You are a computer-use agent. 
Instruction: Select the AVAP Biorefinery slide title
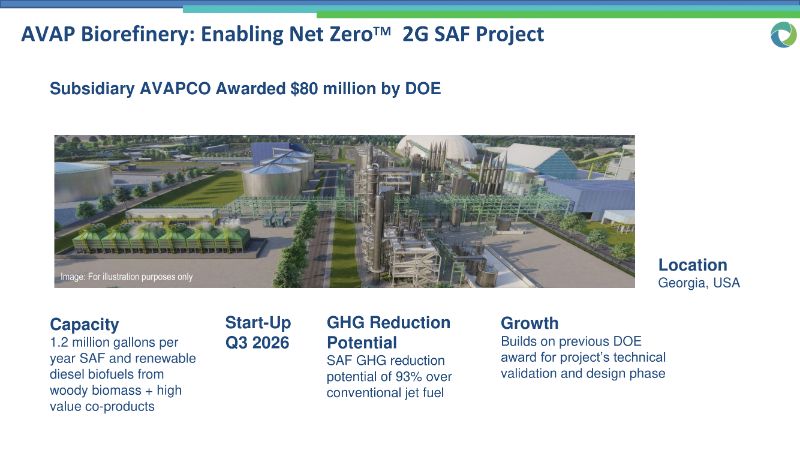click(283, 34)
